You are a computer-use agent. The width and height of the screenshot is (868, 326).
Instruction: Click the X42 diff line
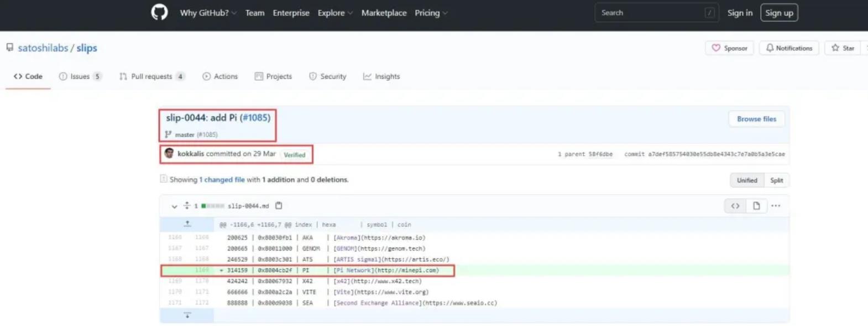coord(474,281)
